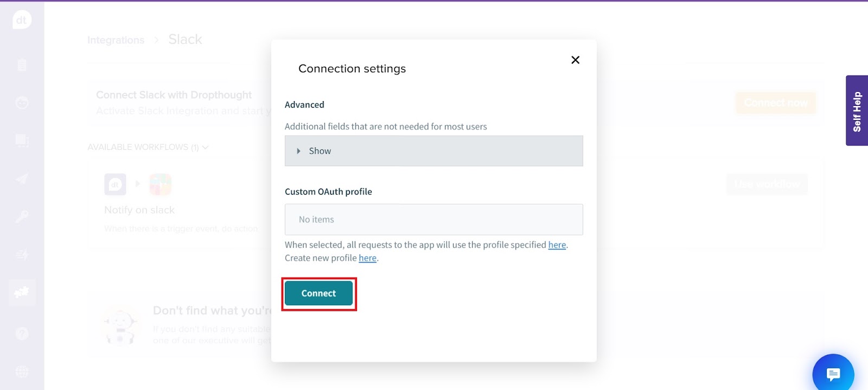This screenshot has width=868, height=390.
Task: Click the globe icon in sidebar
Action: pyautogui.click(x=22, y=372)
